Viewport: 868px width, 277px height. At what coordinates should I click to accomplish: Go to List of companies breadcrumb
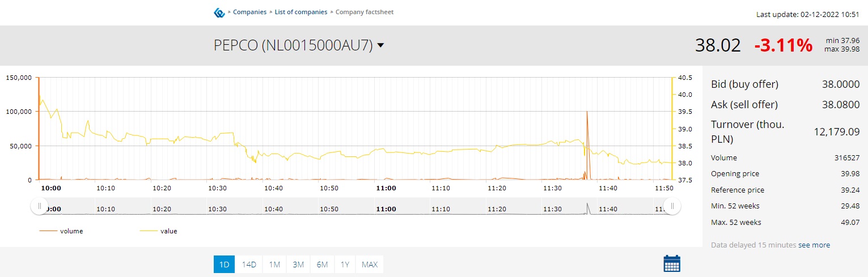[x=300, y=12]
